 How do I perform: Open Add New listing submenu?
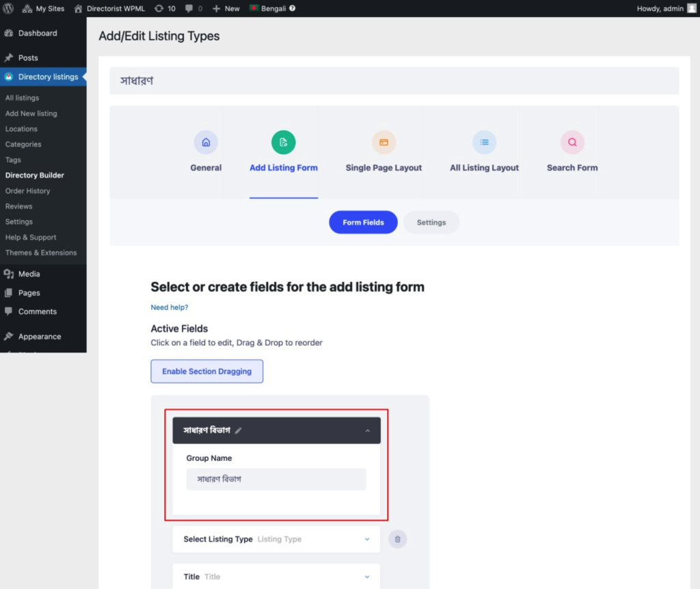pos(31,114)
